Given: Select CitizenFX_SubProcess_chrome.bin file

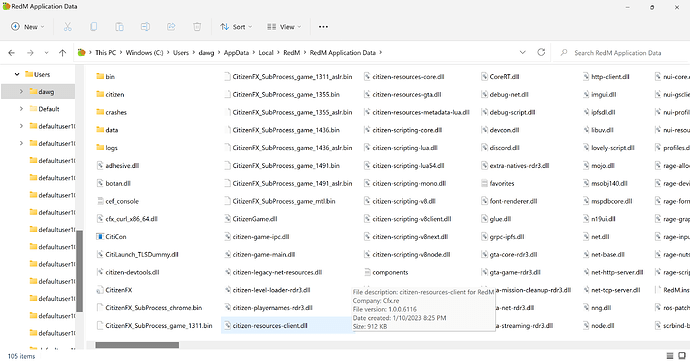Looking at the screenshot, I should 149,308.
